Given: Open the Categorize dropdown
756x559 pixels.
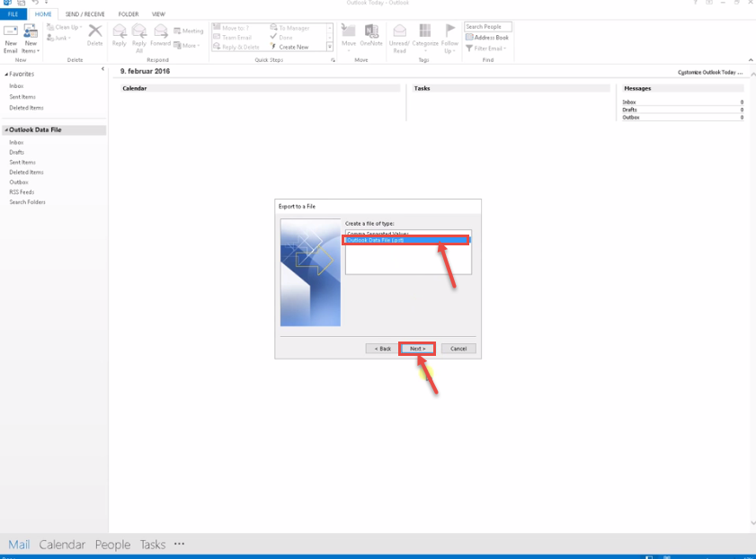Looking at the screenshot, I should pyautogui.click(x=425, y=38).
